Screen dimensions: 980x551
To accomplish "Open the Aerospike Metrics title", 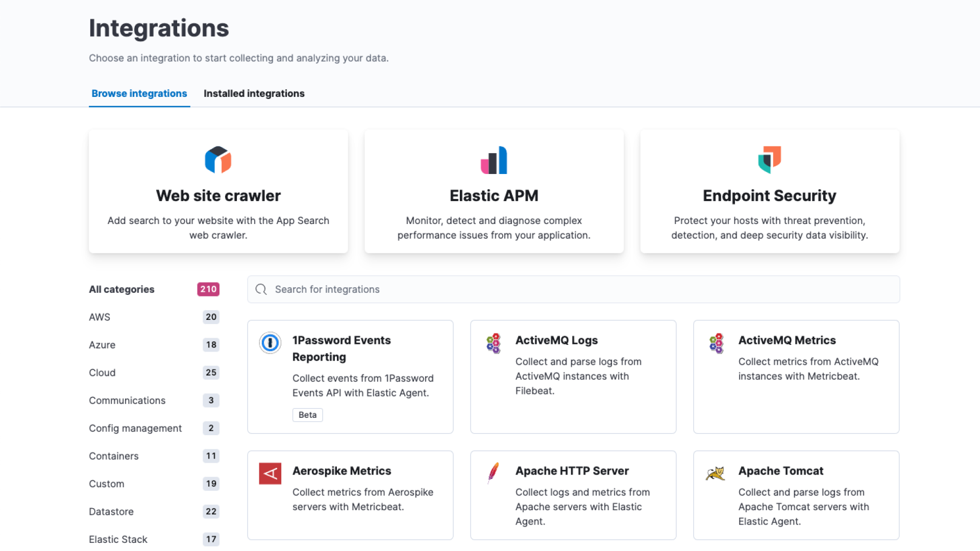I will tap(341, 471).
